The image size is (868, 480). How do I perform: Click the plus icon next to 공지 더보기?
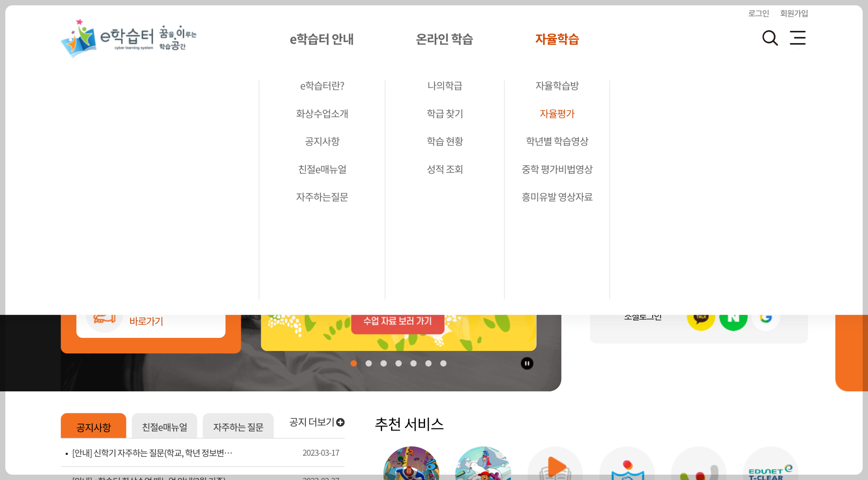(x=340, y=422)
